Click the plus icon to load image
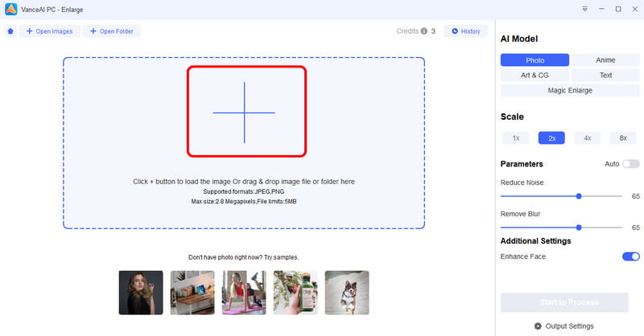644x336 pixels. click(x=245, y=113)
